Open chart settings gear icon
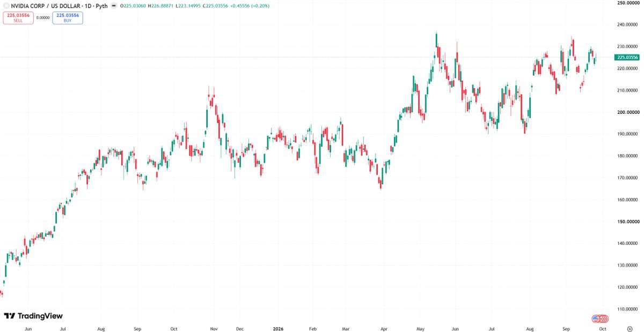 click(x=630, y=328)
